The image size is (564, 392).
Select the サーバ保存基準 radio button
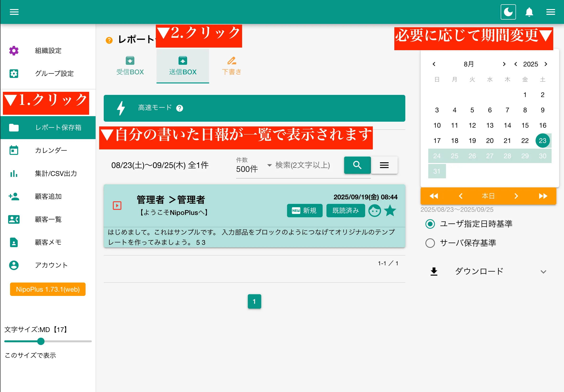(430, 243)
